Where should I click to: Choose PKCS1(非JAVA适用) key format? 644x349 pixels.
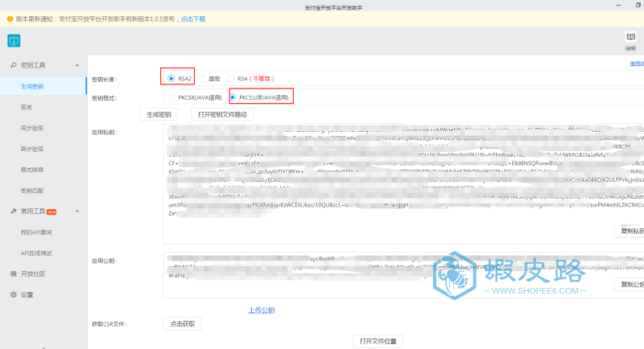(x=233, y=97)
